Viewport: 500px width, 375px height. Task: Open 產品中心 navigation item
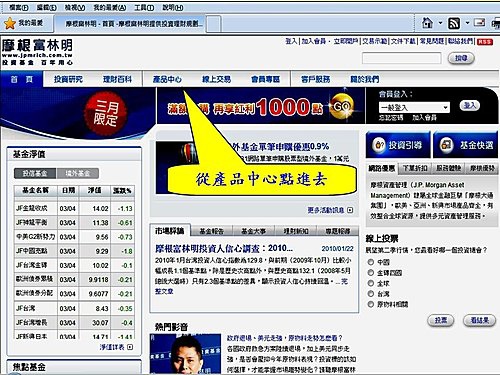167,79
